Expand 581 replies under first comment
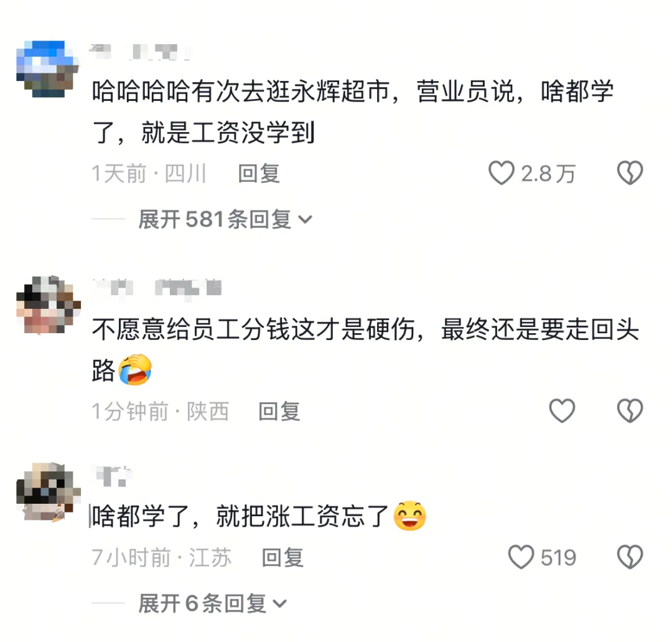 click(x=225, y=220)
